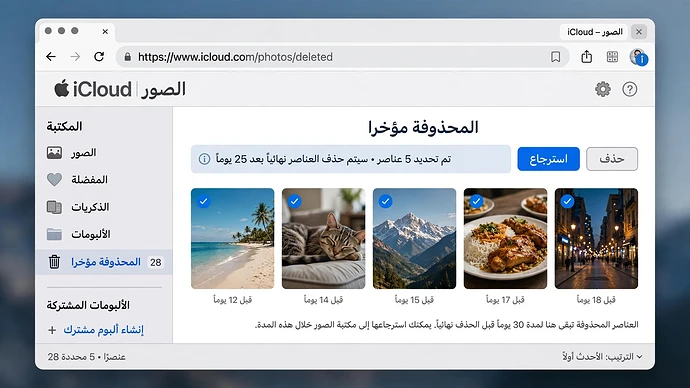The image size is (690, 388).
Task: Click the استرجاع recover button
Action: point(548,159)
